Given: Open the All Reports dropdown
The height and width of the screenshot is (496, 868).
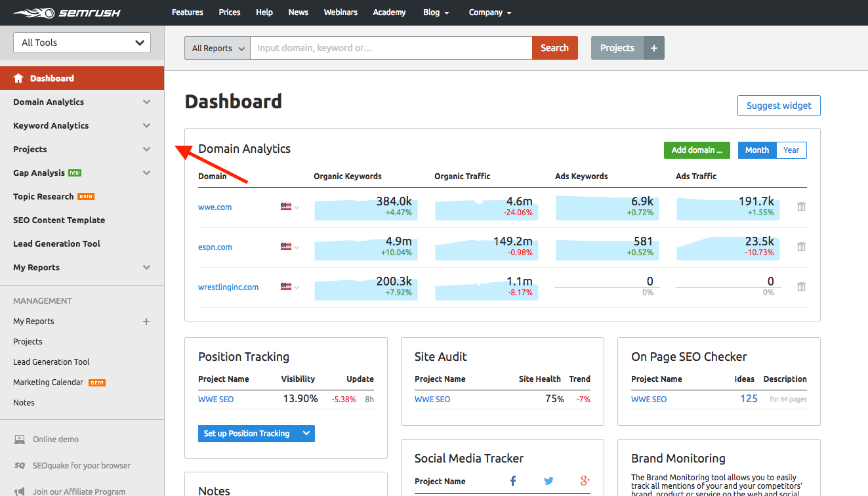Looking at the screenshot, I should click(x=217, y=48).
